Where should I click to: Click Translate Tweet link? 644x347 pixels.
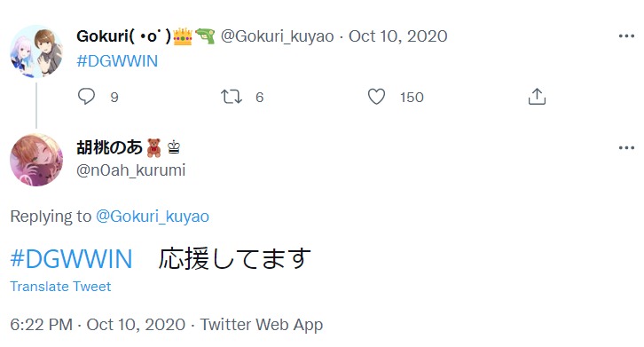(60, 287)
